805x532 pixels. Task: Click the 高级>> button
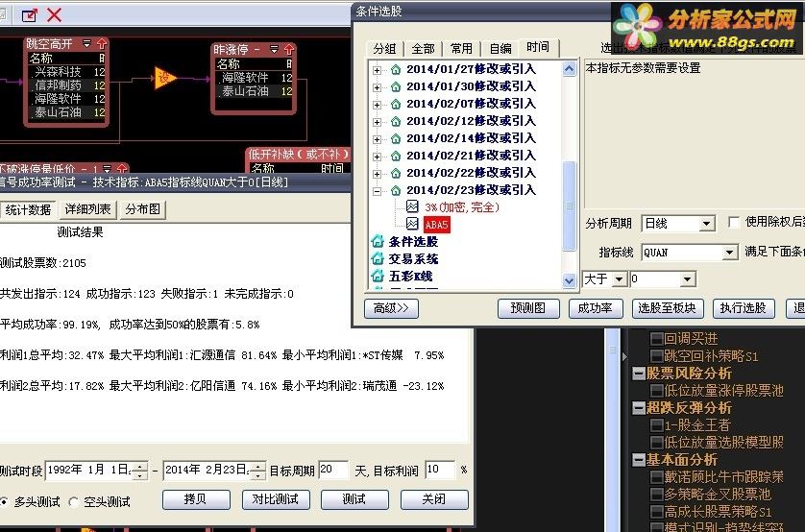391,308
